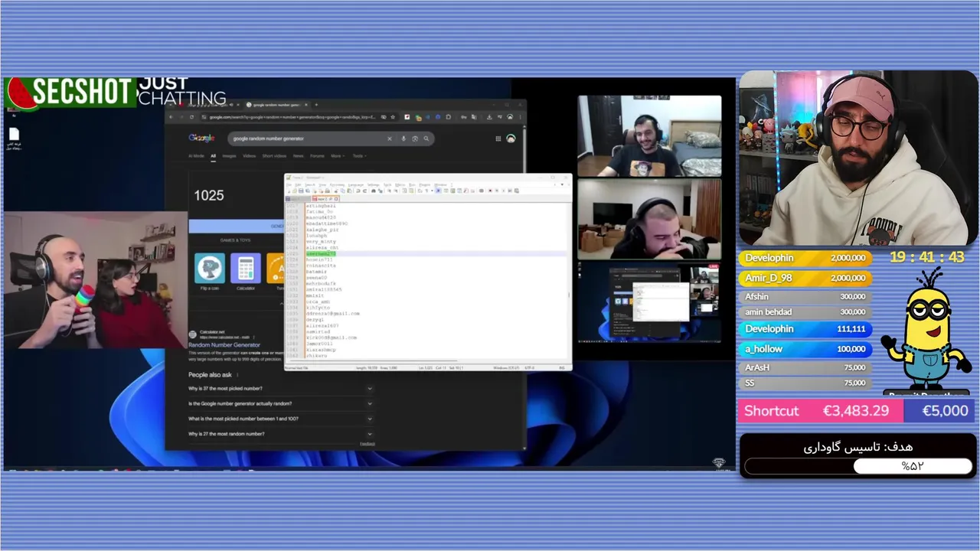This screenshot has height=551, width=980.
Task: Open the Google account avatar
Action: tap(511, 139)
